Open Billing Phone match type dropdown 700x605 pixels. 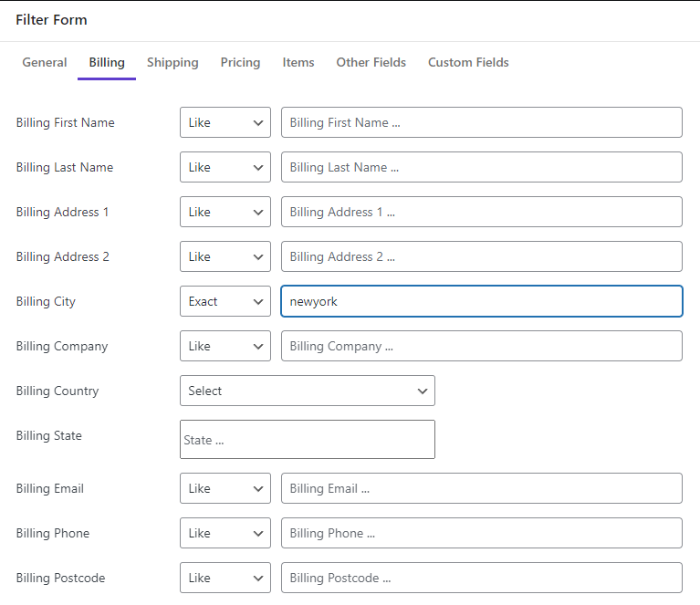225,533
